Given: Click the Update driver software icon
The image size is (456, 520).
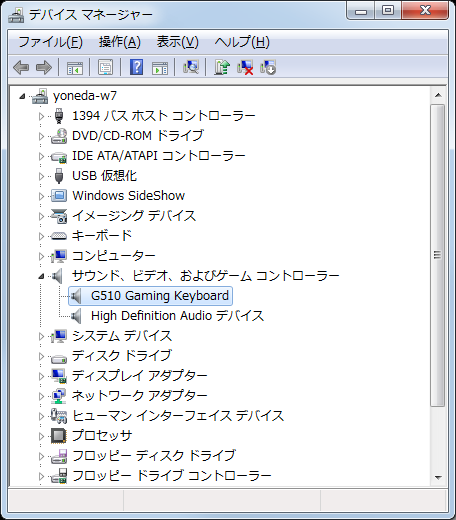Looking at the screenshot, I should tap(222, 68).
